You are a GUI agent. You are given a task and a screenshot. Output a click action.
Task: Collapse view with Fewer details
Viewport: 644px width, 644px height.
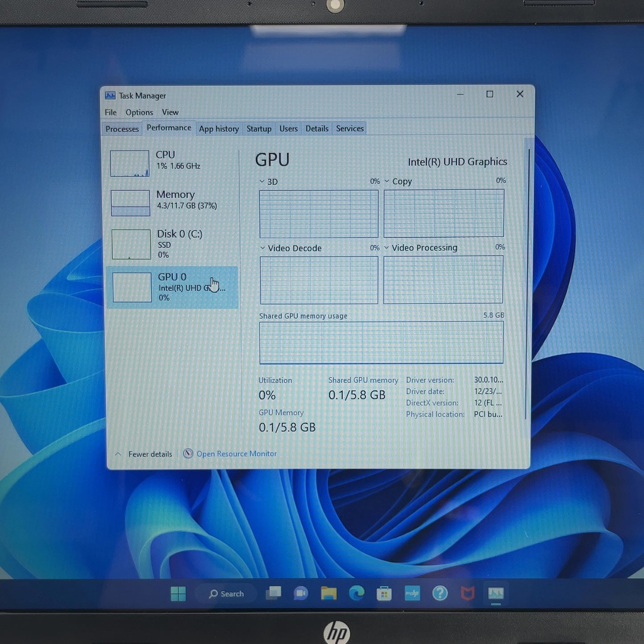pos(144,454)
